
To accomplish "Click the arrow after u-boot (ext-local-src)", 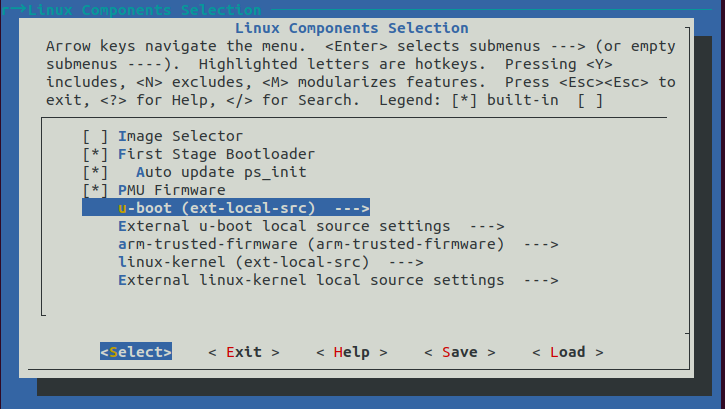I will [352, 208].
